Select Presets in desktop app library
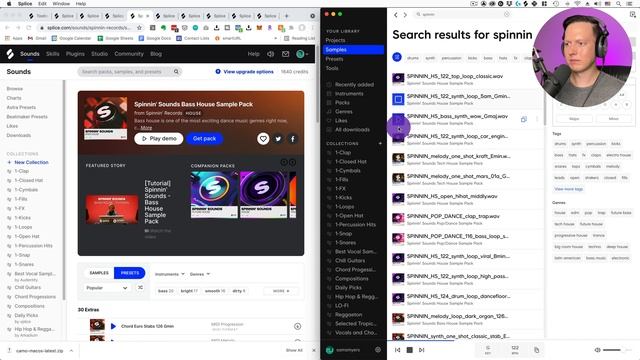Viewport: 640px width, 360px height. click(334, 59)
